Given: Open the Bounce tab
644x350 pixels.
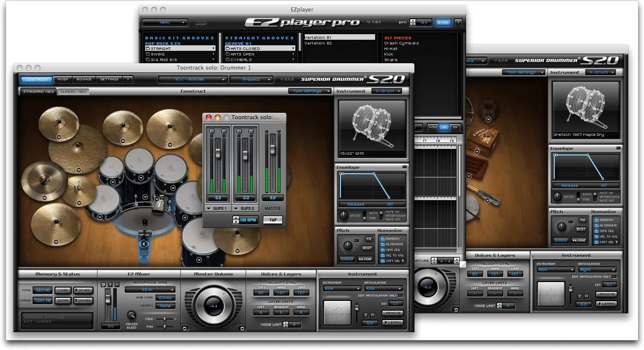Looking at the screenshot, I should coord(84,79).
